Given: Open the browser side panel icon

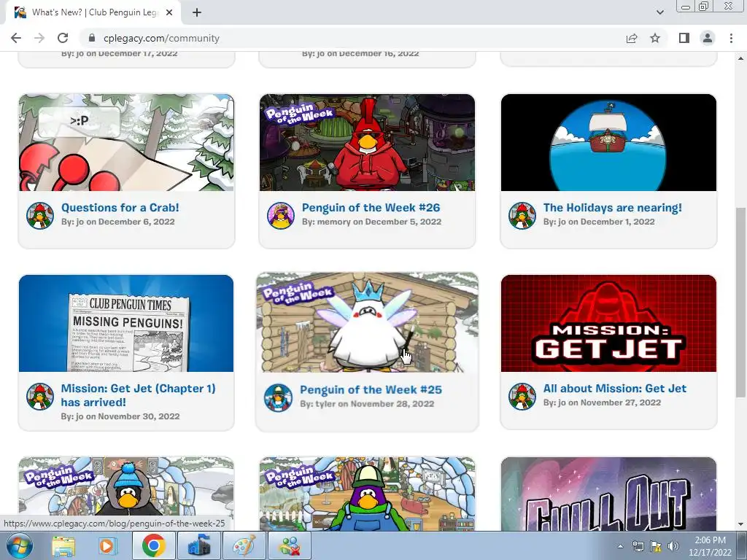Looking at the screenshot, I should pyautogui.click(x=684, y=38).
